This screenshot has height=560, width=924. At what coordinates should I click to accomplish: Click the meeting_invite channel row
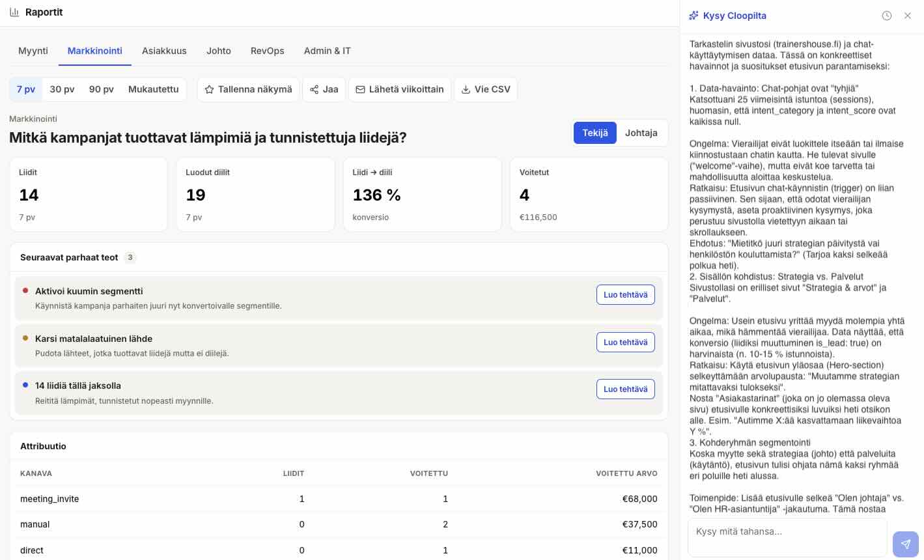tap(339, 499)
